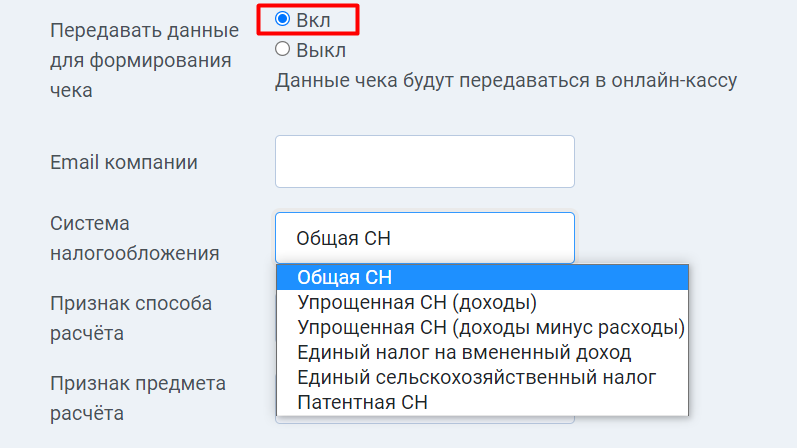Screen dimensions: 797x448
Task: Collapse the Система налогообложения select box
Action: point(425,237)
